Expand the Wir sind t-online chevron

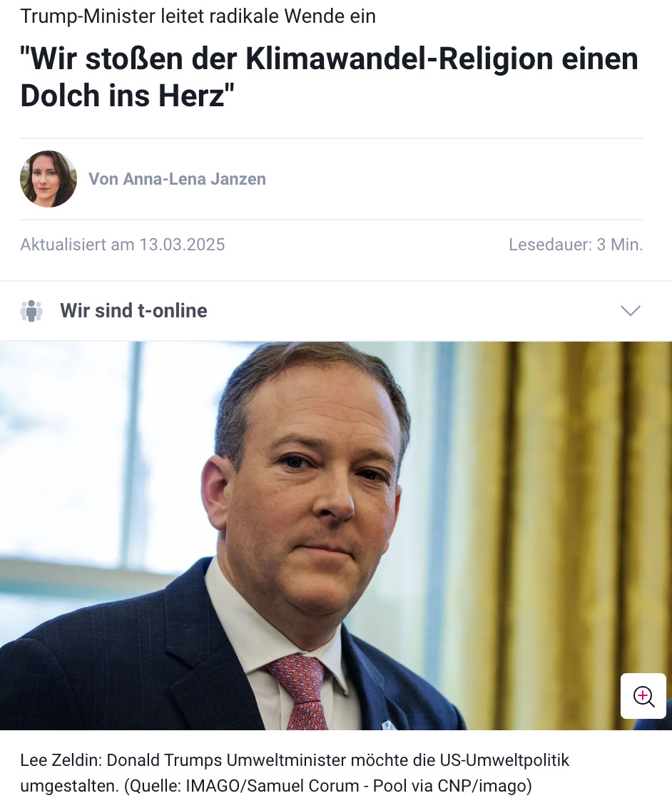coord(630,310)
